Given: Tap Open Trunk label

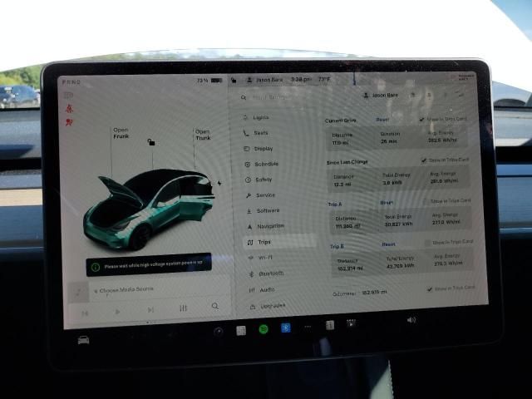Looking at the screenshot, I should click(203, 134).
